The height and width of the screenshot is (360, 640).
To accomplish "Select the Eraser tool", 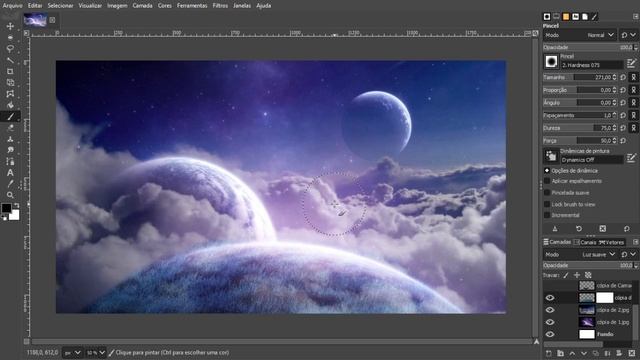I will click(10, 128).
